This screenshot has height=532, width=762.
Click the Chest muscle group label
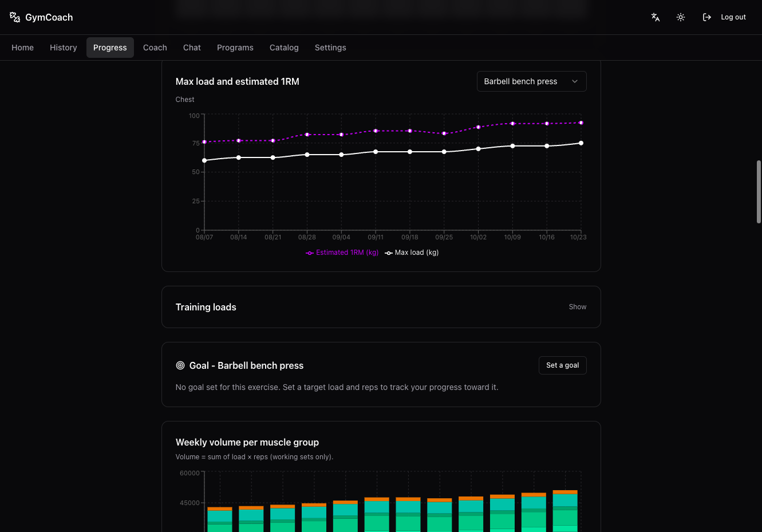coord(185,100)
